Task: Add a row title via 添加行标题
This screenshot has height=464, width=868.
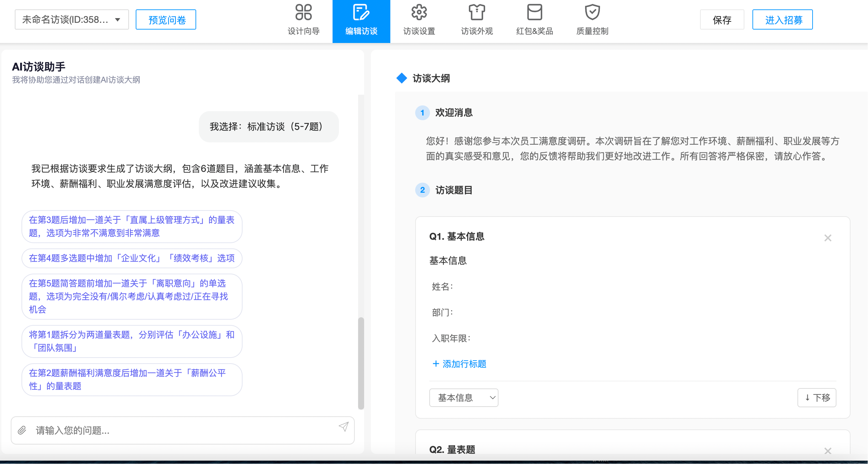Action: pos(459,364)
